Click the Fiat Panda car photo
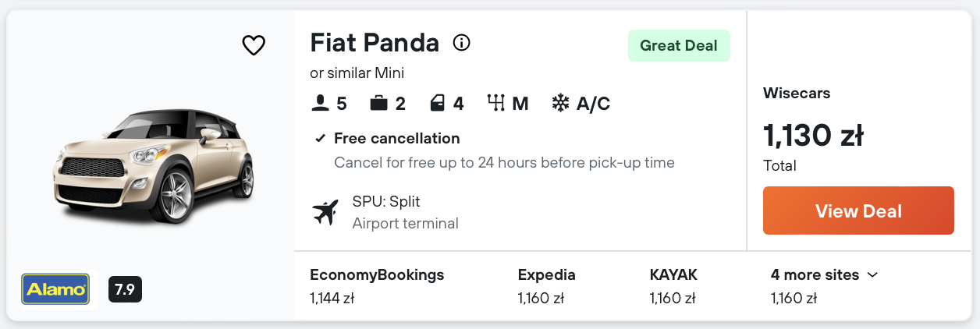The image size is (980, 329). tap(153, 164)
